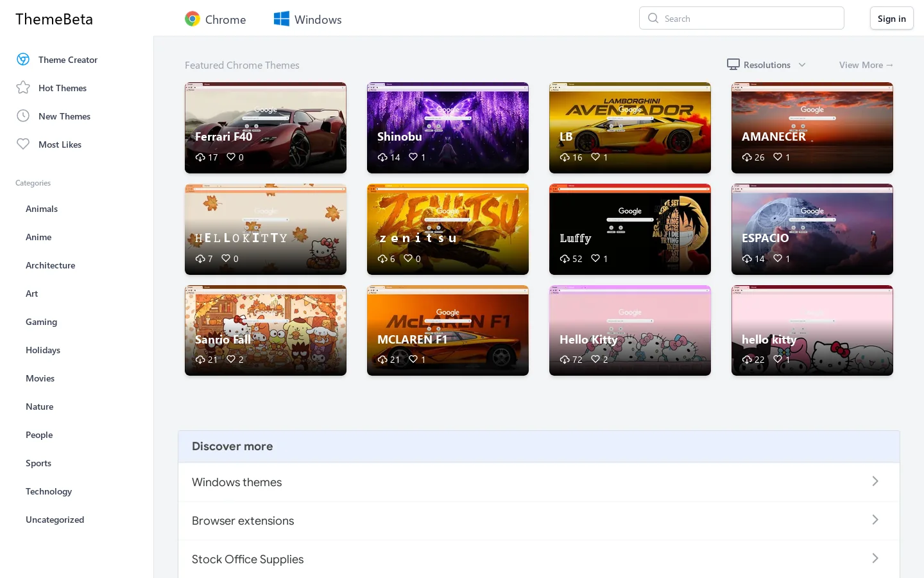
Task: Click the heart icon on Sanrio Fall card
Action: pyautogui.click(x=231, y=359)
